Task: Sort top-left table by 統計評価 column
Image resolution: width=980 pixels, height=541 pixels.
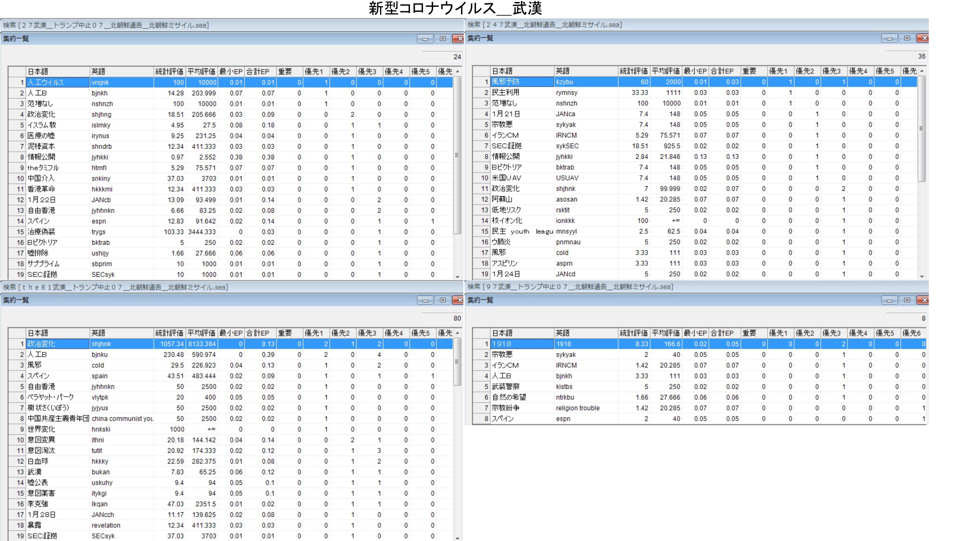Action: click(169, 72)
